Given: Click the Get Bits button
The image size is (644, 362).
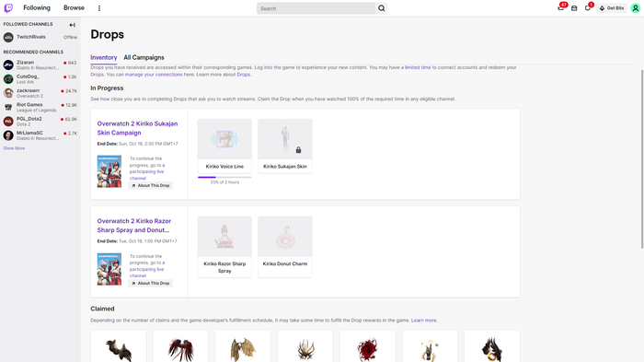Looking at the screenshot, I should point(612,8).
